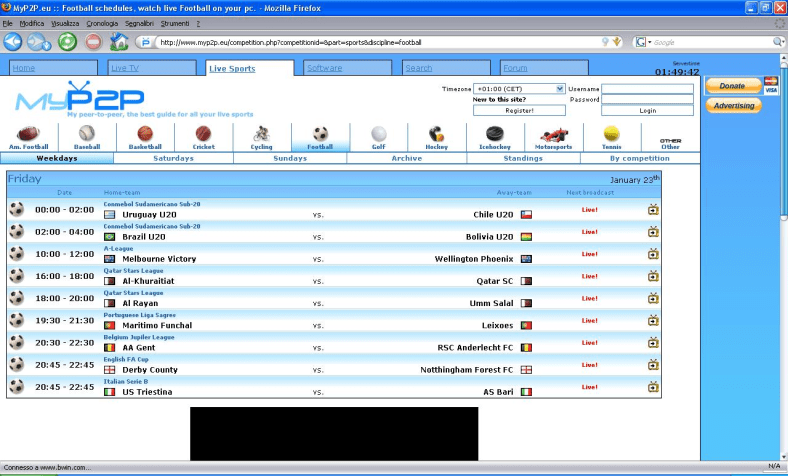The height and width of the screenshot is (476, 788).
Task: Click the orange Advertising button
Action: tap(734, 106)
